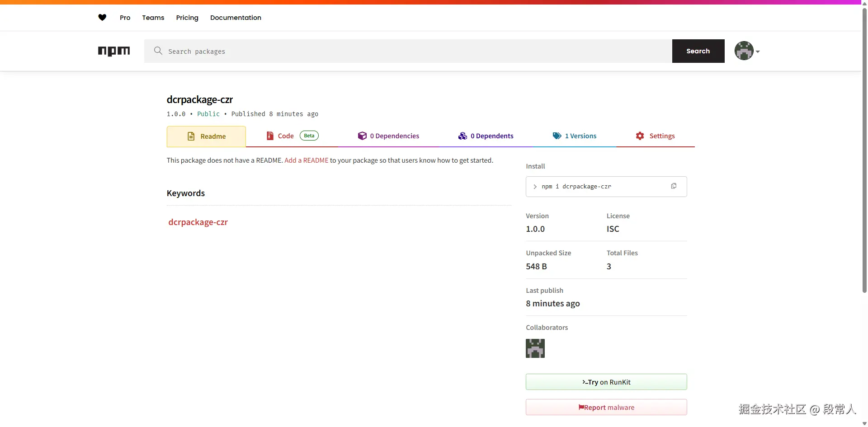868x427 pixels.
Task: Switch to the Readme tab
Action: 206,136
